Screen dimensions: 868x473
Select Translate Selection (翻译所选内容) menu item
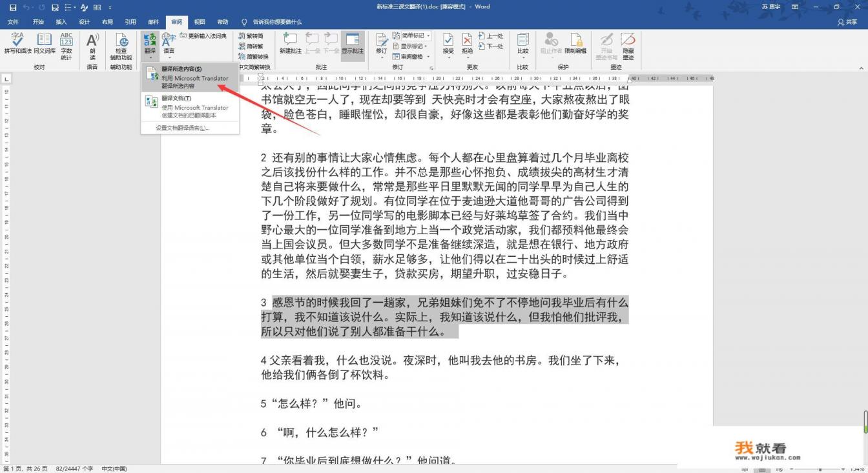coord(190,77)
